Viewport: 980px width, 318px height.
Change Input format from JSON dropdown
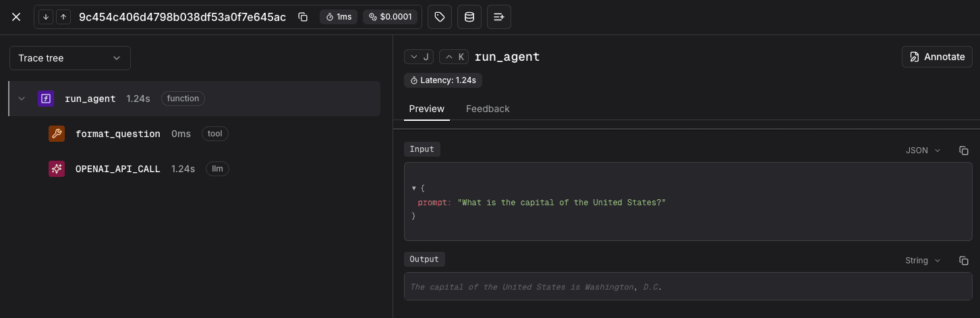click(x=923, y=151)
